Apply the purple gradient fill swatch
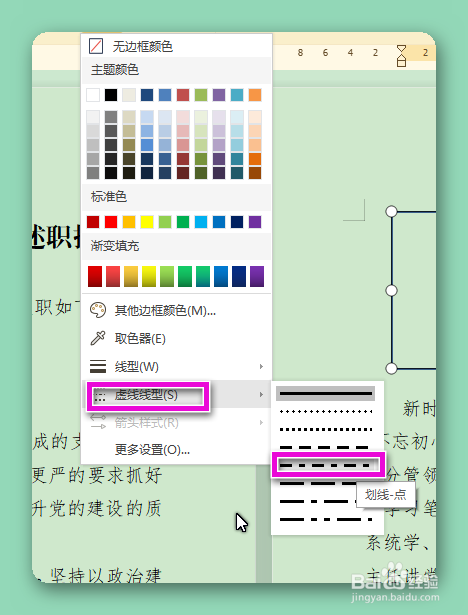468x615 pixels. 257,276
